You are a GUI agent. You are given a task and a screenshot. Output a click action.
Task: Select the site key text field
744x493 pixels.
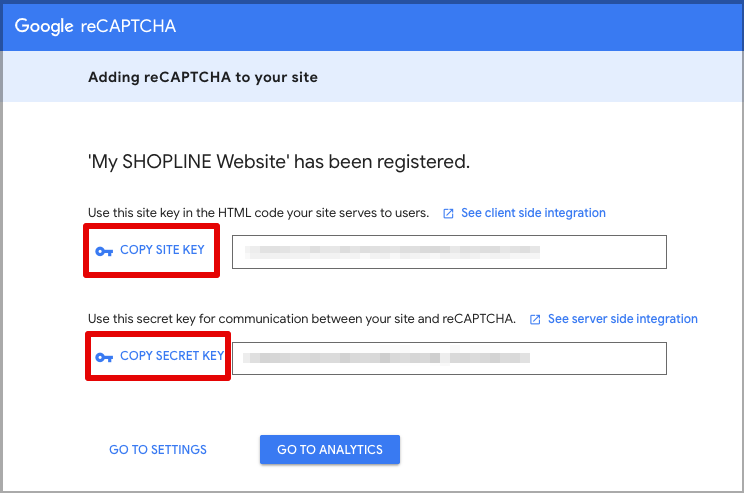(449, 251)
